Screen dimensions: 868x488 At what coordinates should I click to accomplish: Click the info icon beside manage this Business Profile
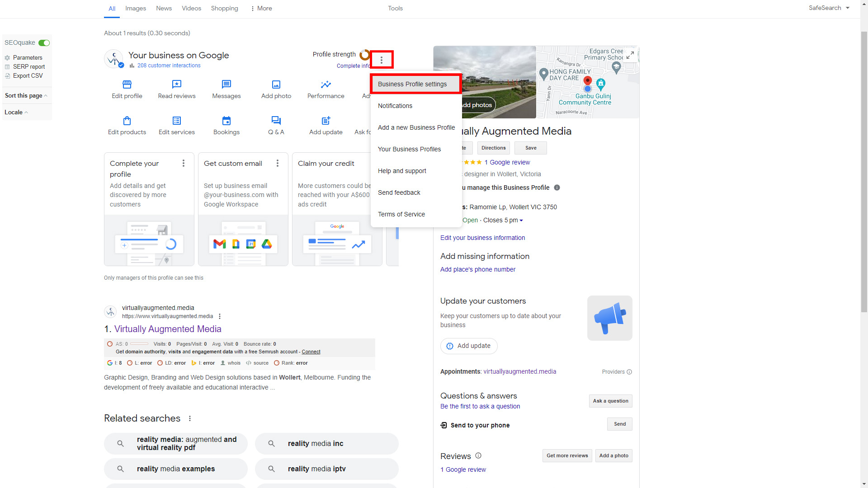557,188
